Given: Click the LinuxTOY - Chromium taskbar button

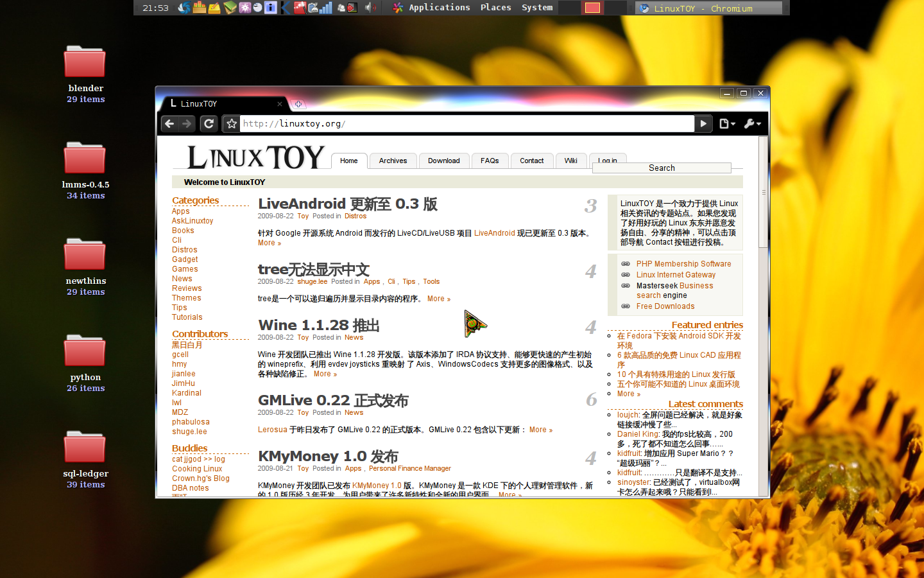Looking at the screenshot, I should [x=709, y=8].
